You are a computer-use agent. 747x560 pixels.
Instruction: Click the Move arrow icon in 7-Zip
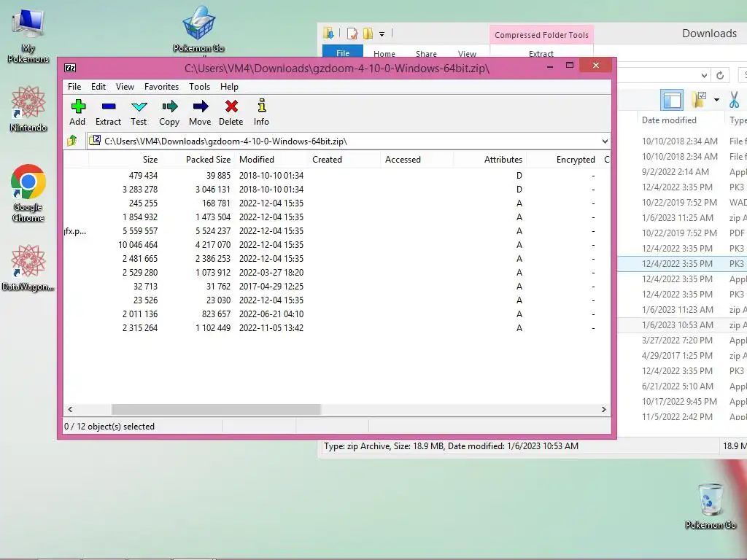(x=200, y=113)
